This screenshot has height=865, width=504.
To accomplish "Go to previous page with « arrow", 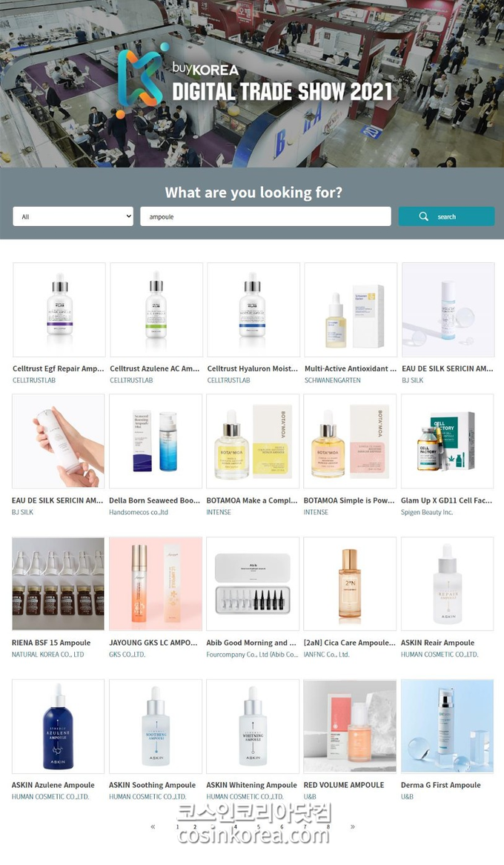I will [x=153, y=826].
